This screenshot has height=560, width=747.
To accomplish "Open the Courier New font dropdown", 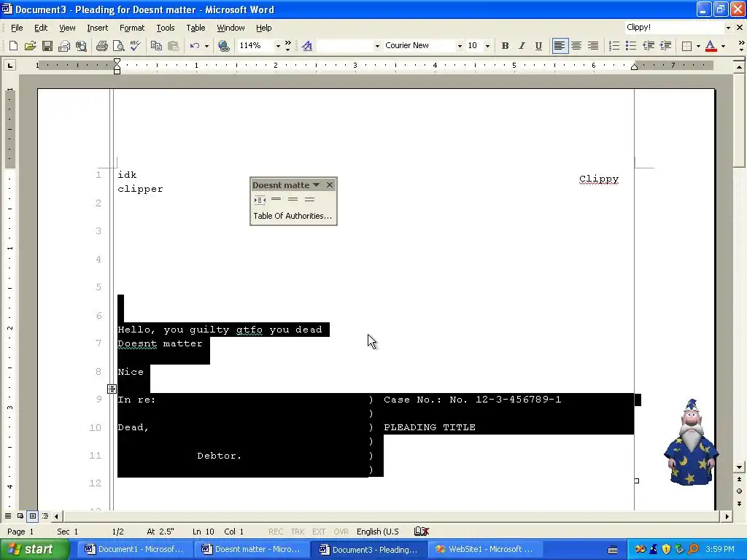I will tap(460, 46).
